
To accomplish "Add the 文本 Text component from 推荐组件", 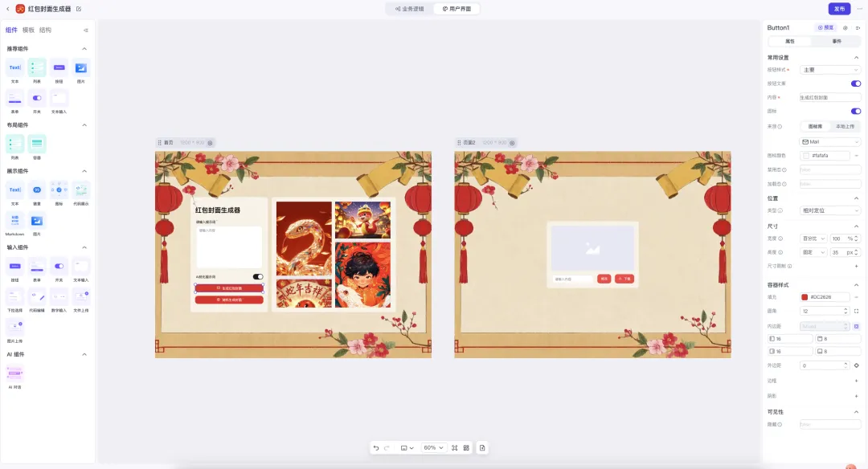I will (15, 68).
